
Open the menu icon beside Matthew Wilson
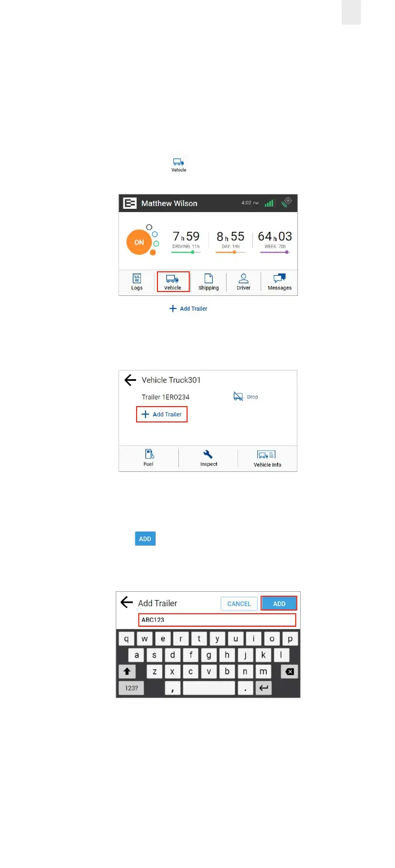click(129, 203)
